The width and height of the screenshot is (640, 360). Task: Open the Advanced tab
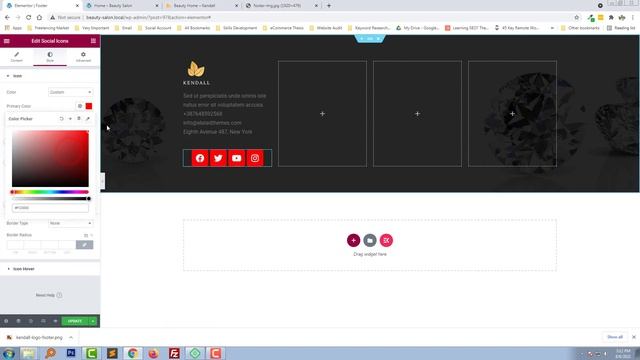coord(83,57)
